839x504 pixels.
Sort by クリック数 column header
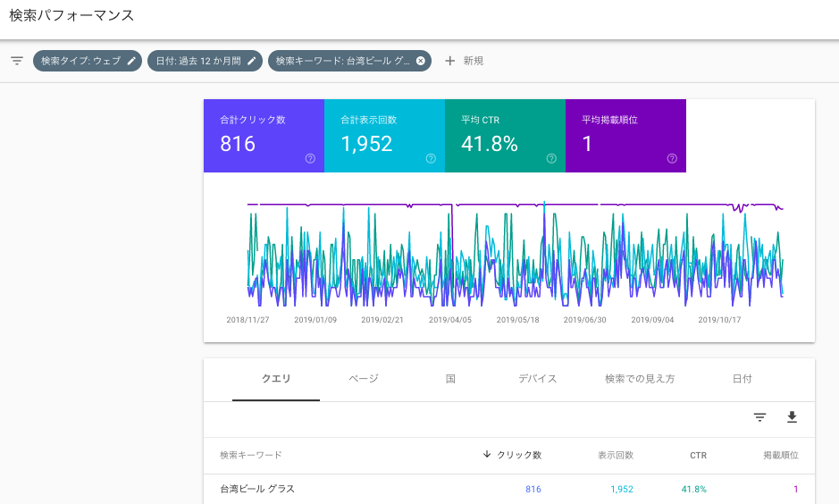(519, 455)
